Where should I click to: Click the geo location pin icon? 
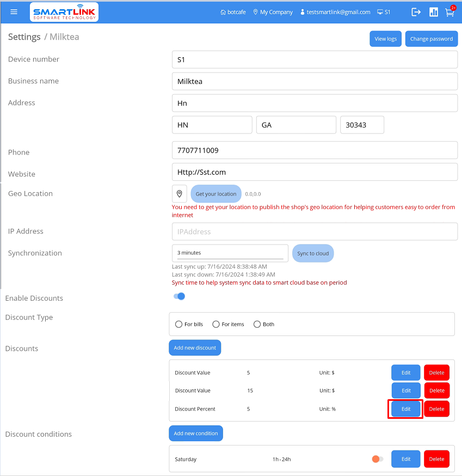point(179,194)
